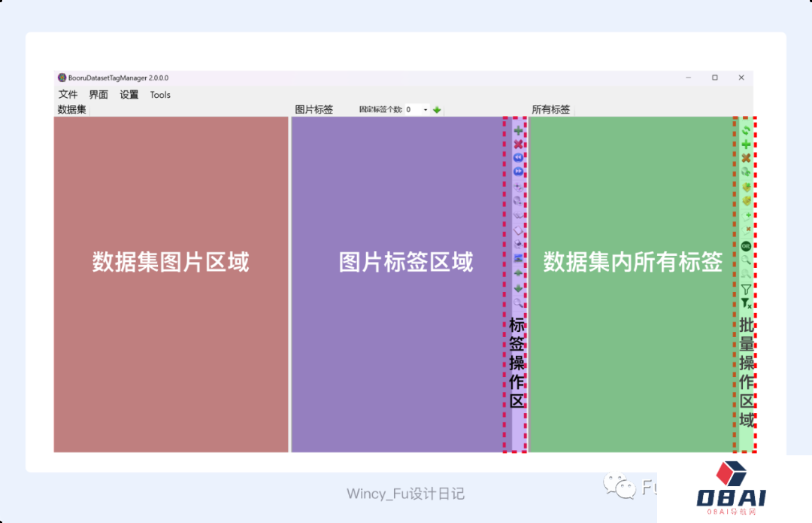
Task: Click the orange X in the batch toolbar
Action: point(746,158)
